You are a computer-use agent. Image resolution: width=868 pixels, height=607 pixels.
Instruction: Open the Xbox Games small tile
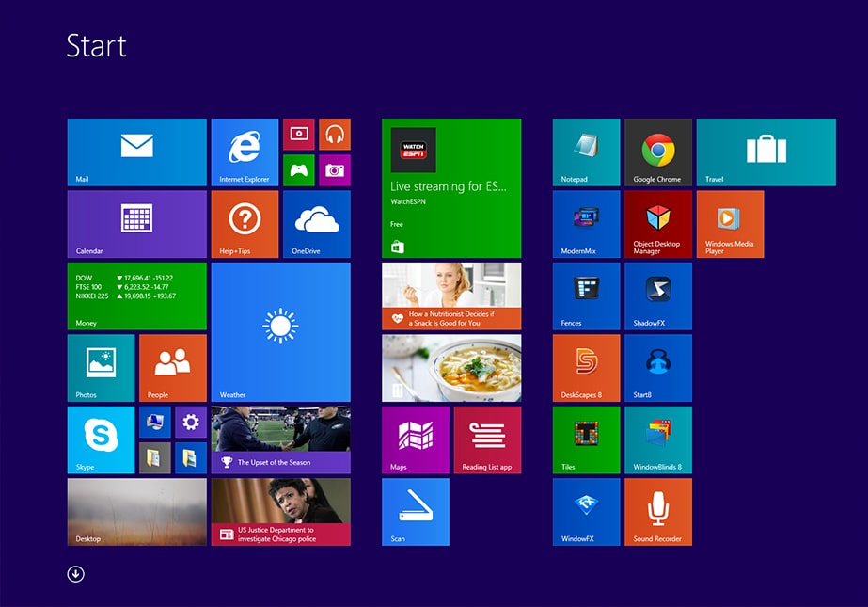tap(299, 170)
